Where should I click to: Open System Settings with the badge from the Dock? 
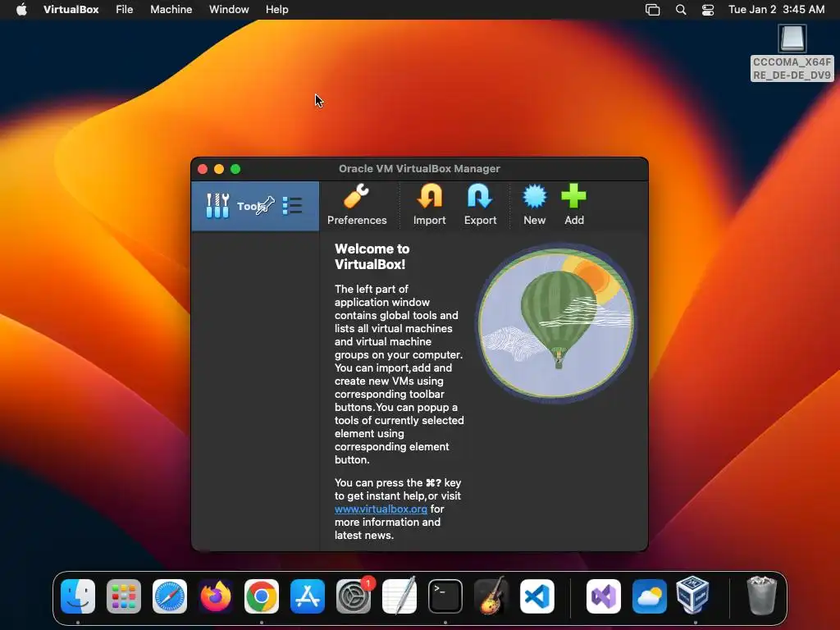[x=354, y=596]
